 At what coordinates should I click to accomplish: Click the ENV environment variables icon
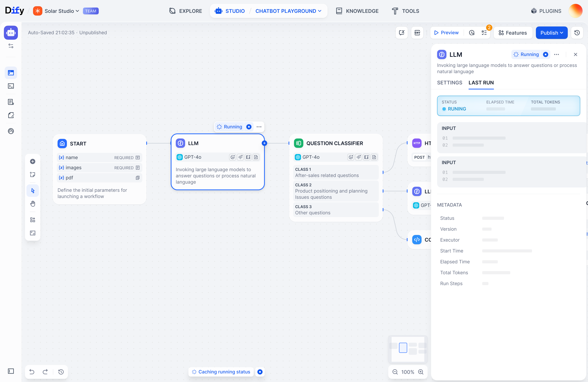click(417, 33)
